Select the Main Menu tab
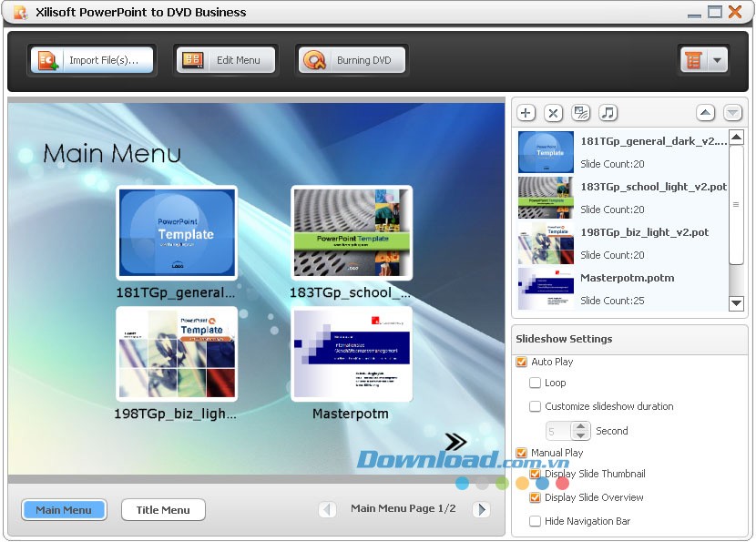The width and height of the screenshot is (756, 542). pyautogui.click(x=63, y=509)
